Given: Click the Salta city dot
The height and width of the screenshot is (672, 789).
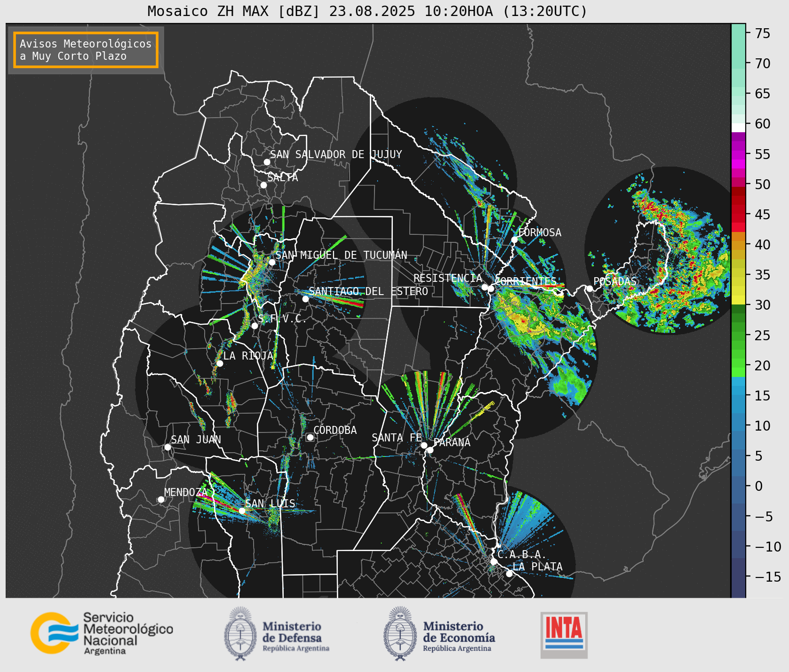Looking at the screenshot, I should 264,185.
